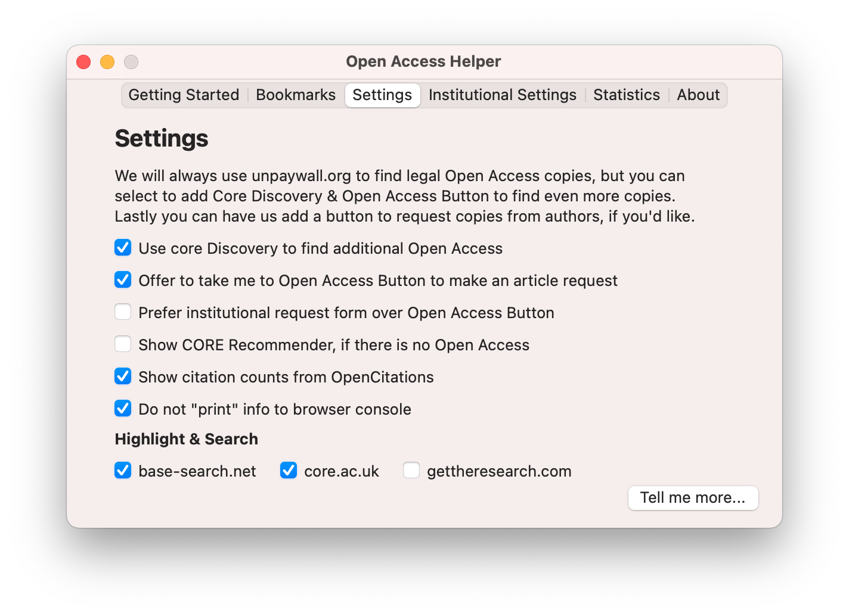Open the Statistics tab
This screenshot has width=849, height=616.
click(x=627, y=95)
